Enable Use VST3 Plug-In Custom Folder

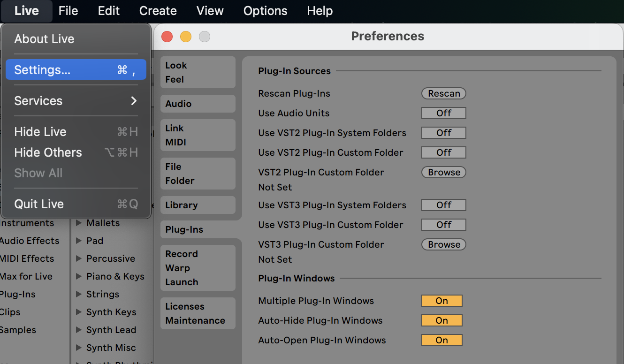pos(443,225)
